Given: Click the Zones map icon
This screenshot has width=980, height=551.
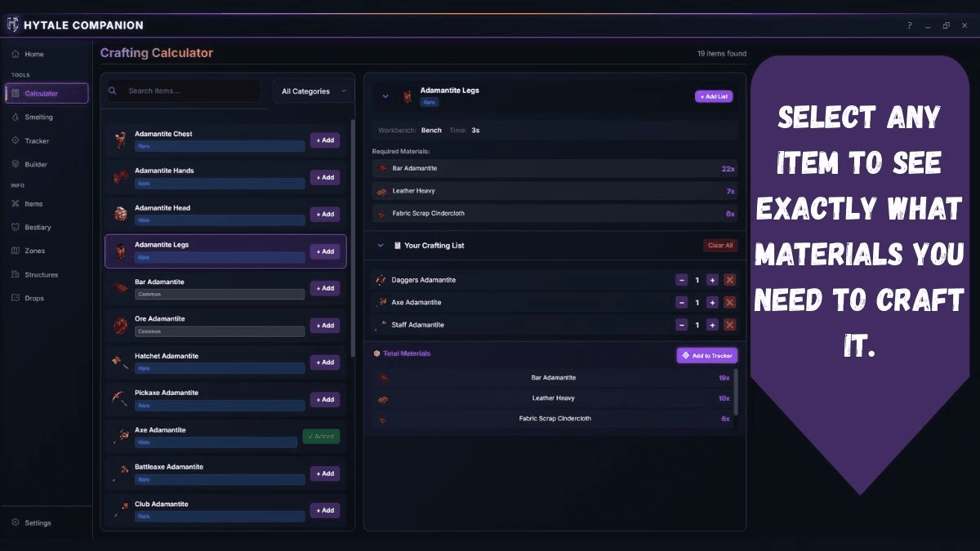Looking at the screenshot, I should [16, 251].
